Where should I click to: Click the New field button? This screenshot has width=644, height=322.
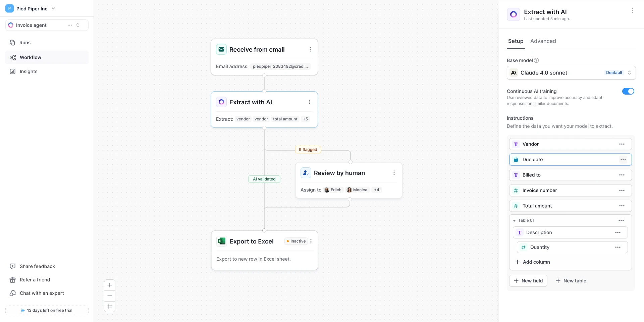point(528,281)
